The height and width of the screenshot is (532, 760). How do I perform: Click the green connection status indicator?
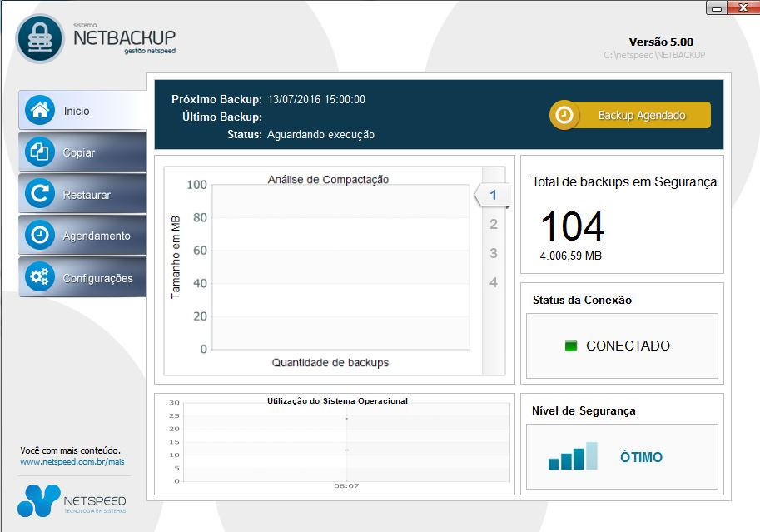tap(571, 346)
